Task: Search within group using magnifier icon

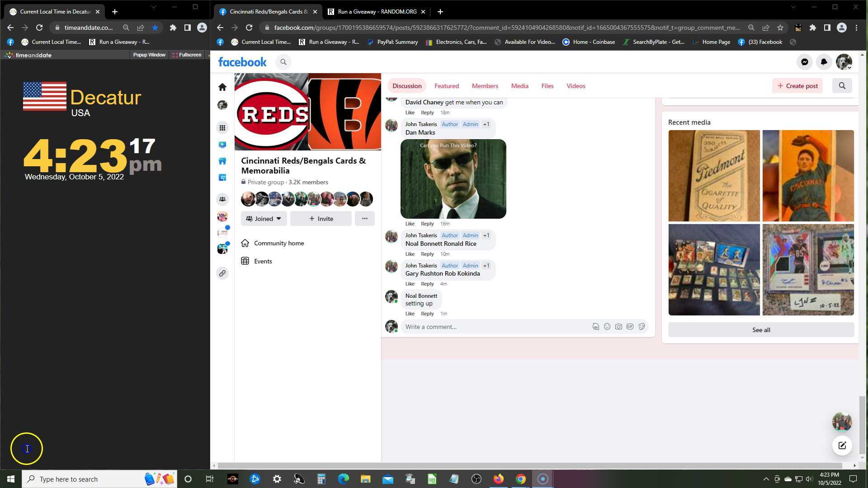Action: [x=842, y=86]
